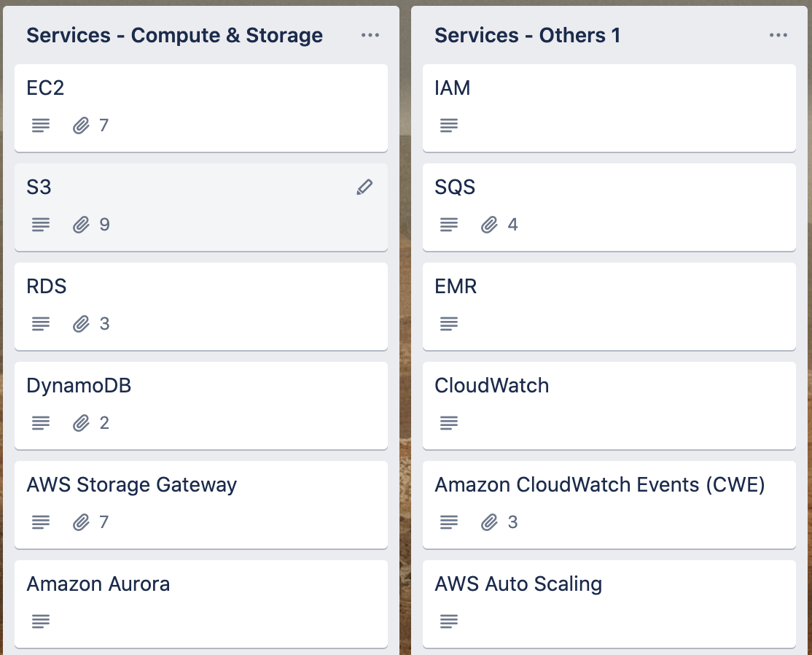Open the AWS Auto Scaling card title

[518, 584]
